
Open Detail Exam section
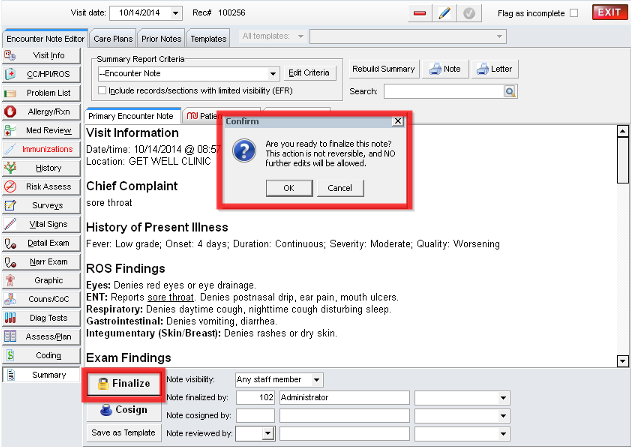click(x=41, y=243)
